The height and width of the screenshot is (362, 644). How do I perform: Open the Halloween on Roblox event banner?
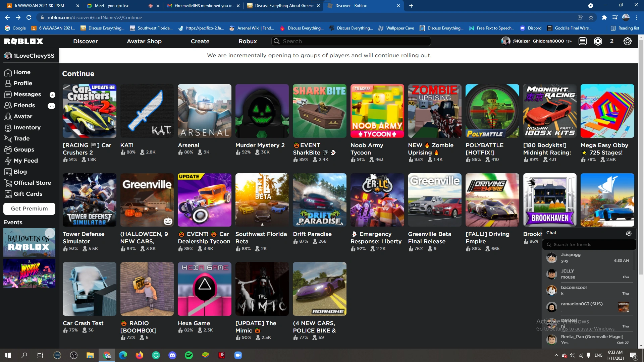tap(29, 242)
